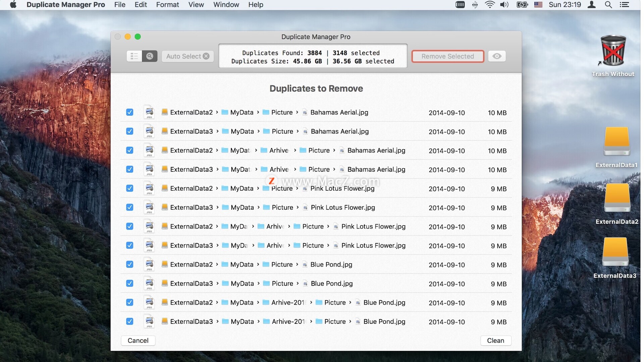Uncheck last Blue Pond.jpg row checkbox
Image resolution: width=644 pixels, height=362 pixels.
point(129,321)
